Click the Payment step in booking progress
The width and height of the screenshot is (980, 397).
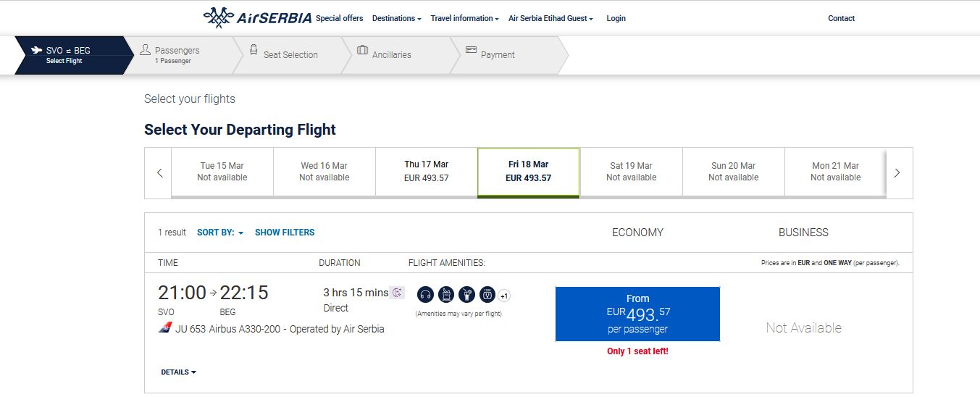click(498, 55)
